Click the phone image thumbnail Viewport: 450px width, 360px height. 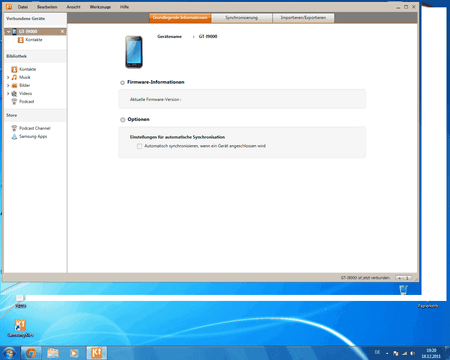[x=134, y=52]
